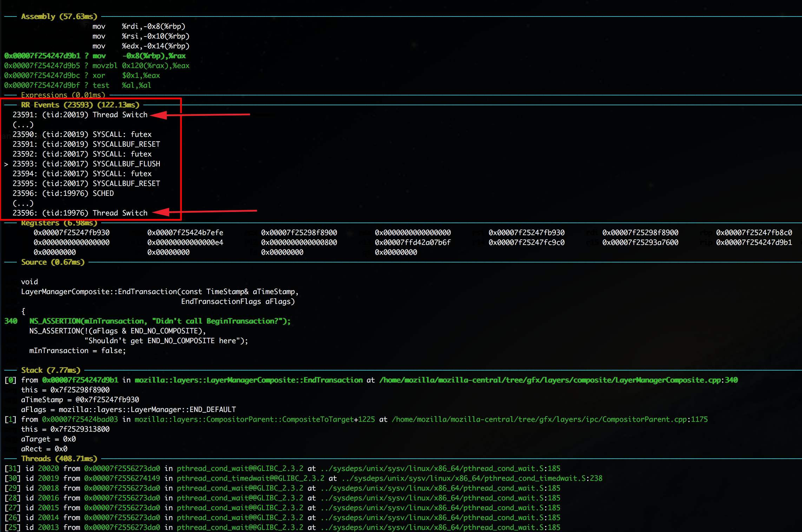Viewport: 802px width, 532px height.
Task: Click the Source section header
Action: tap(53, 262)
